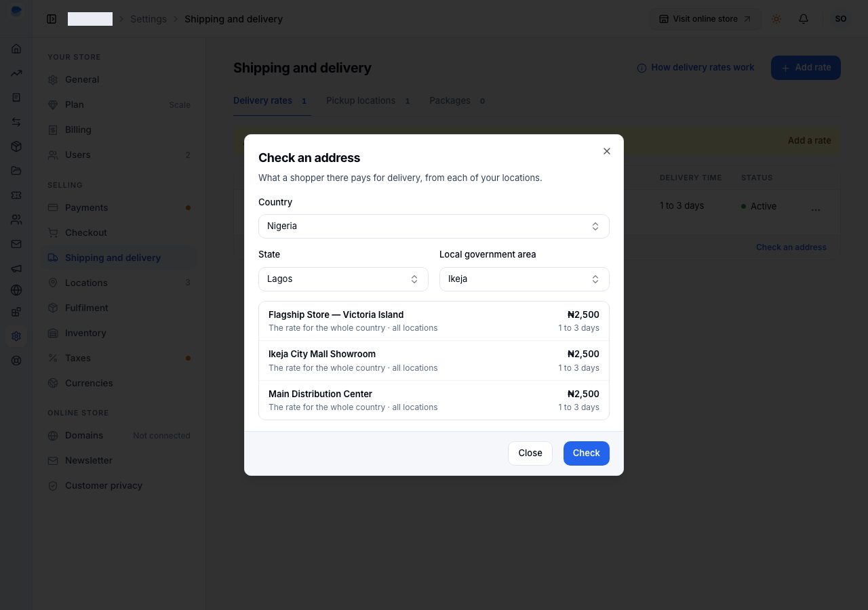868x610 pixels.
Task: Toggle the light theme sun icon
Action: click(x=776, y=19)
